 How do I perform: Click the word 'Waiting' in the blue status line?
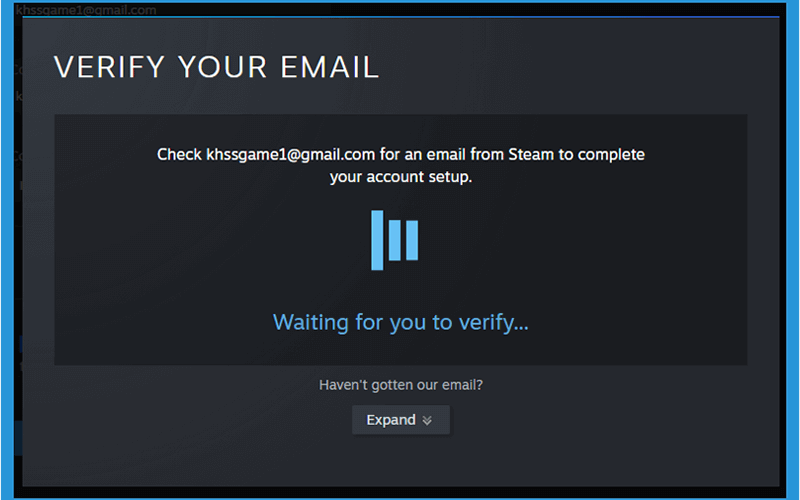click(x=311, y=322)
